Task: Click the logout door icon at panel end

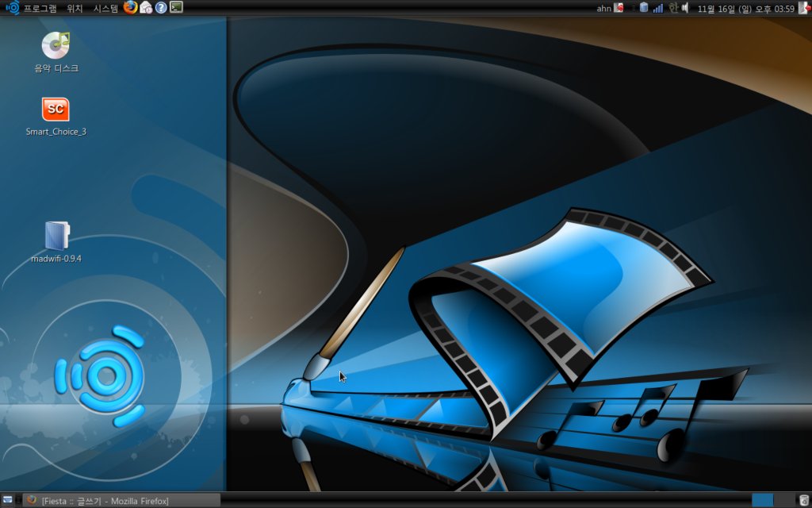Action: point(804,8)
